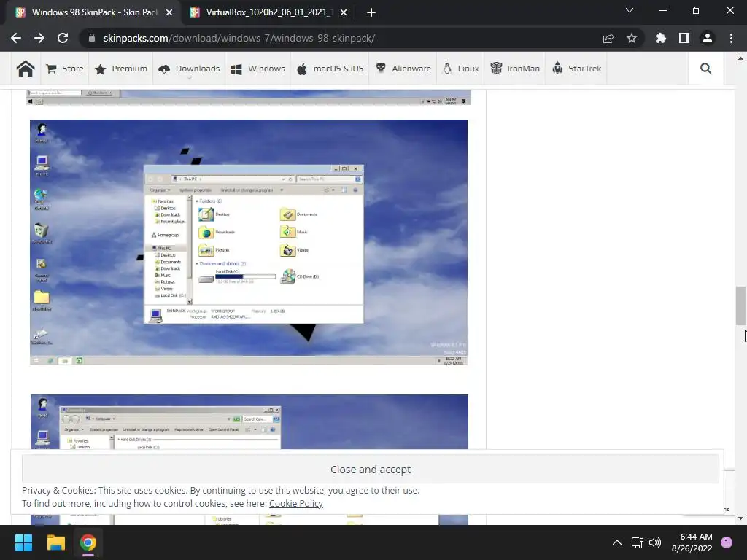
Task: Click the Chrome taskbar icon
Action: [88, 542]
